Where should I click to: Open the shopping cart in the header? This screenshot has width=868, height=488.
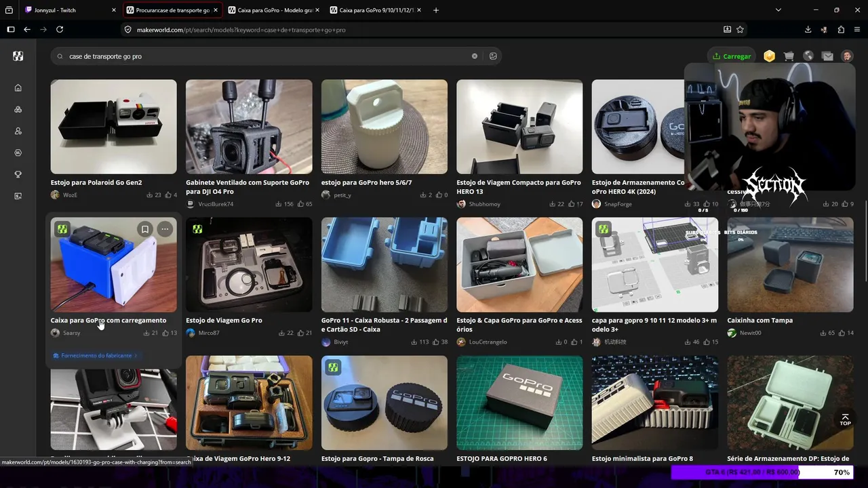(x=789, y=56)
